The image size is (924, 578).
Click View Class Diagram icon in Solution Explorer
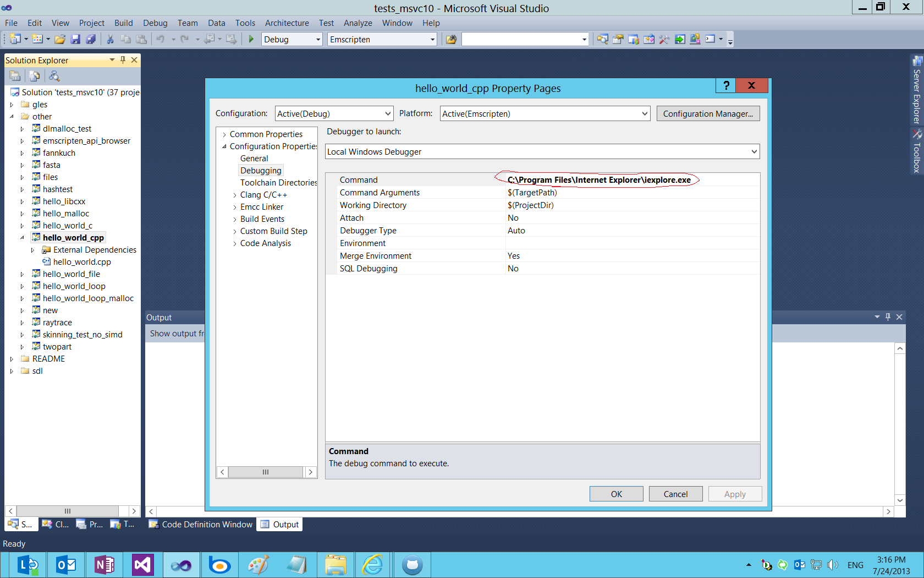pyautogui.click(x=54, y=76)
